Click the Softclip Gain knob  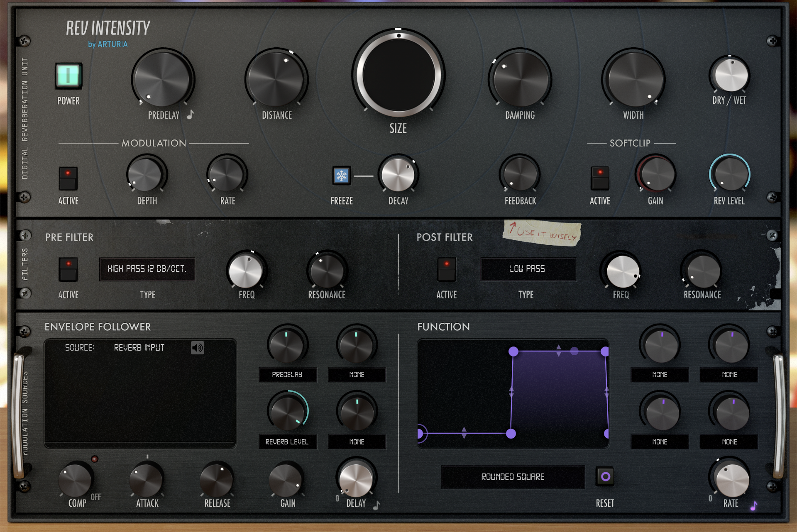tap(657, 174)
